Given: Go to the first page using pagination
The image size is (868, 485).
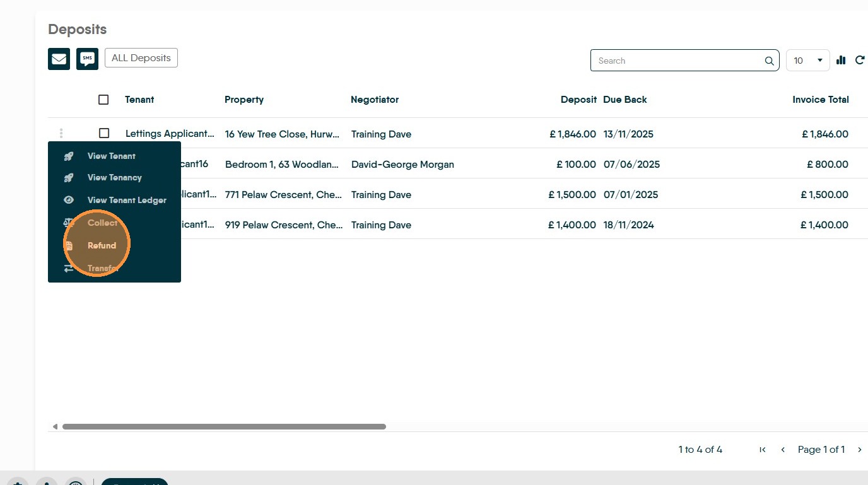Looking at the screenshot, I should pyautogui.click(x=763, y=450).
